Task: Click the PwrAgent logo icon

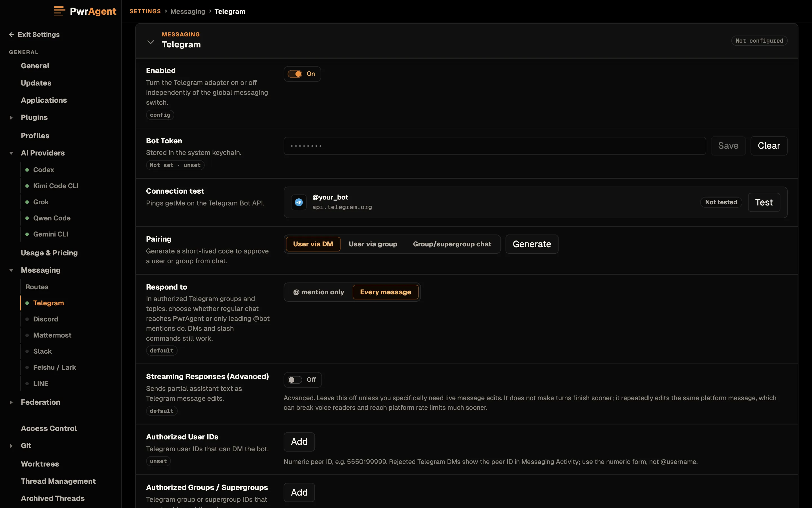Action: click(x=59, y=11)
